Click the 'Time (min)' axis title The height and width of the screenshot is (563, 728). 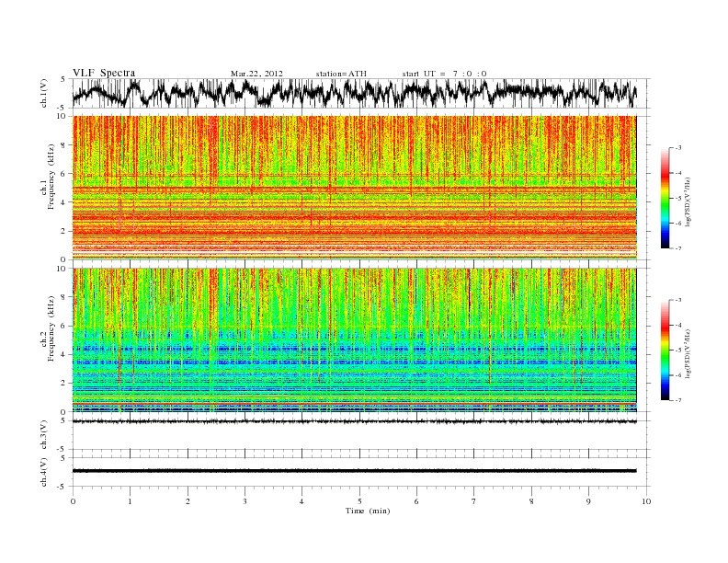368,511
